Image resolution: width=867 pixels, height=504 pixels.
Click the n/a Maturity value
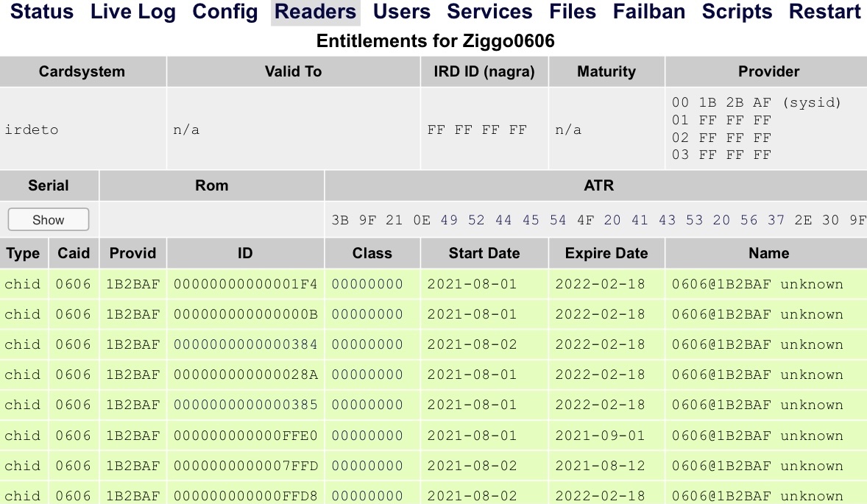pos(568,130)
